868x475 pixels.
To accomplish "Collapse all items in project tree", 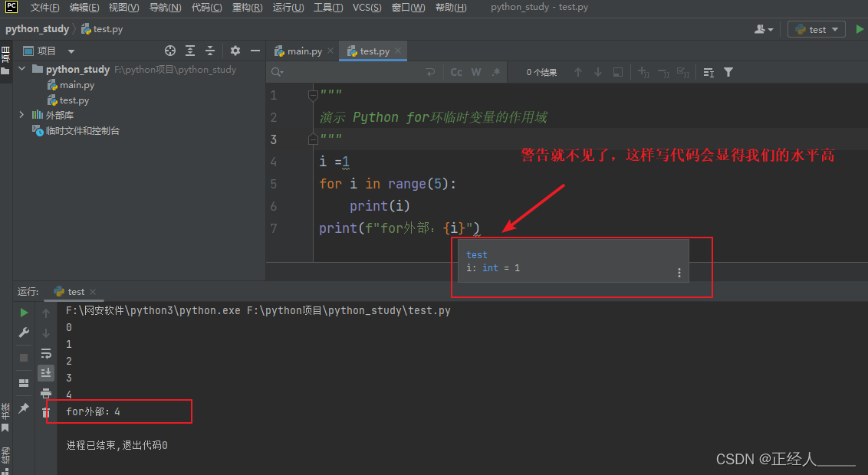I will (x=210, y=51).
